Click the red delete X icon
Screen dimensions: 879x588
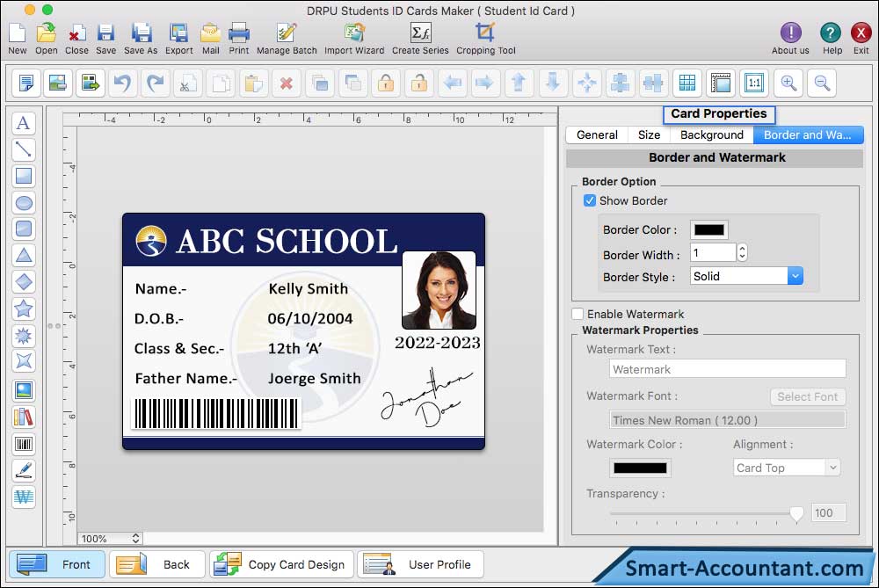click(287, 83)
